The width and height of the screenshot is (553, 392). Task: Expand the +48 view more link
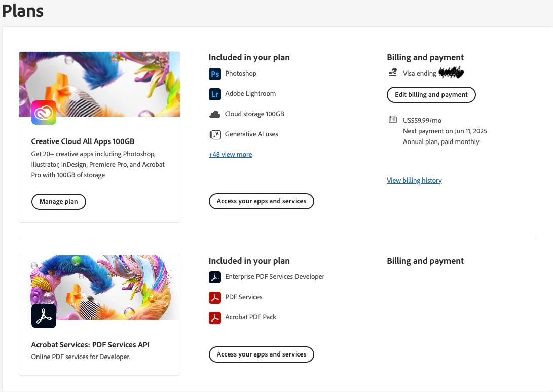pos(230,155)
